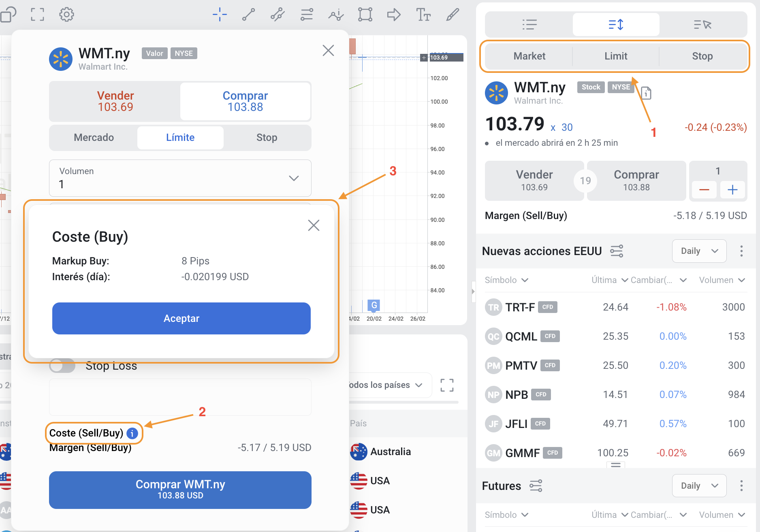Select the horizontal levels tool
The width and height of the screenshot is (760, 532).
(x=307, y=15)
